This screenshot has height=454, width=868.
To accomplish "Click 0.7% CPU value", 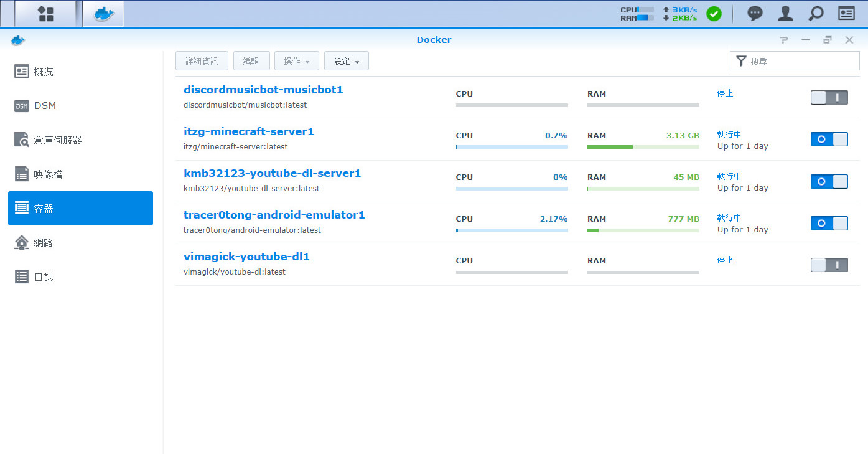I will click(556, 135).
